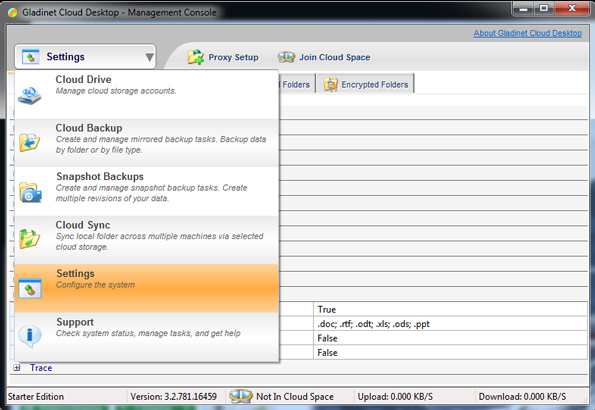The width and height of the screenshot is (595, 410).
Task: Open Snapshot Backups menu entry
Action: coord(146,191)
